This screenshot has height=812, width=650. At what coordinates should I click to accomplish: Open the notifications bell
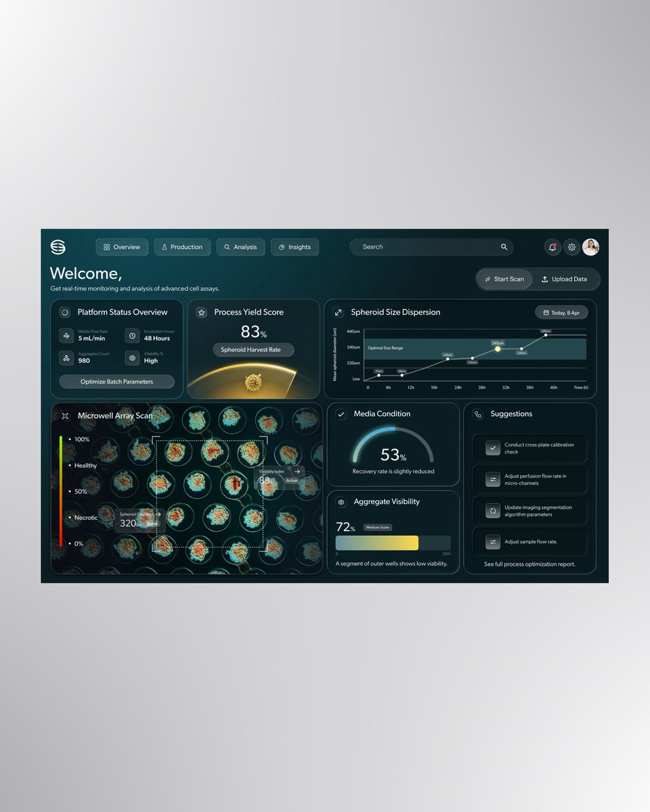pyautogui.click(x=552, y=247)
